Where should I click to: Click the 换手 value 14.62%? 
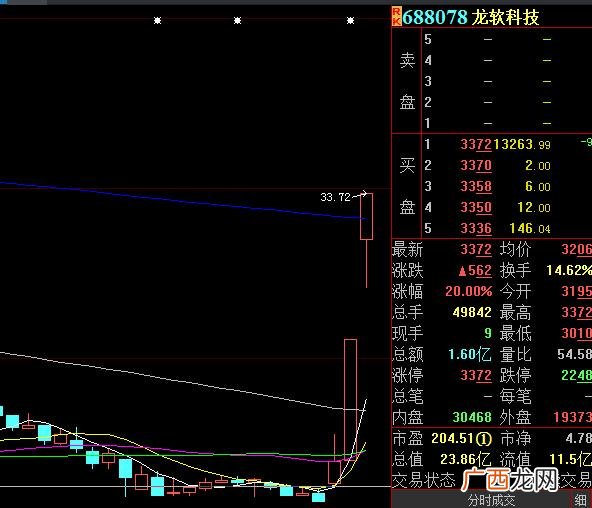569,271
